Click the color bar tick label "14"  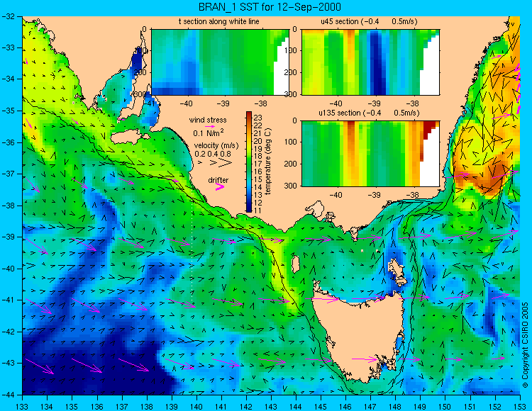[x=258, y=187]
